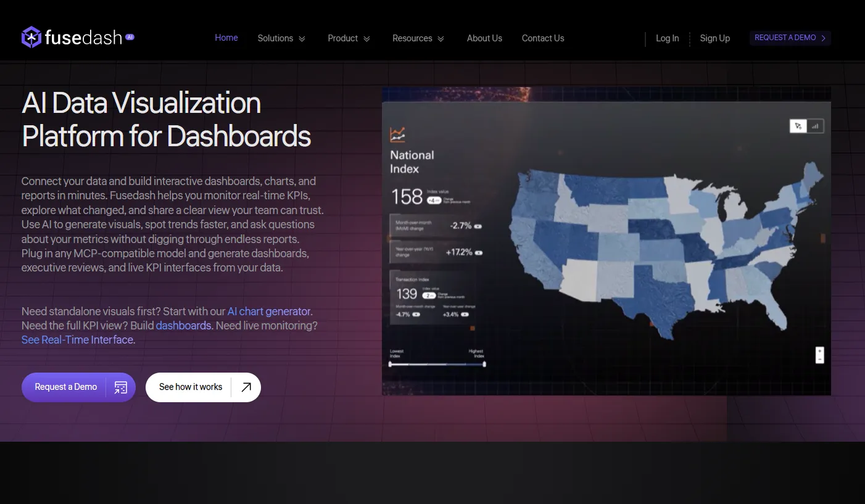This screenshot has height=504, width=865.
Task: Switch map to cursor selection mode
Action: click(x=798, y=126)
